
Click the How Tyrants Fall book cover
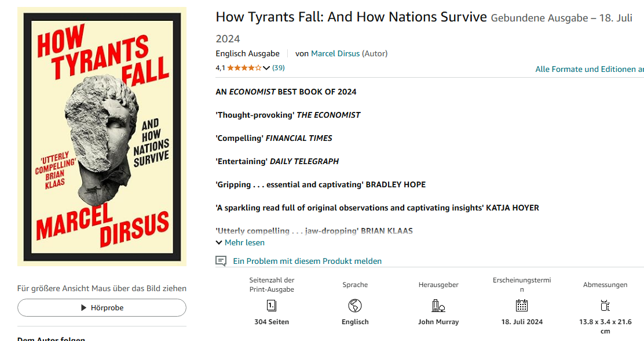pyautogui.click(x=102, y=137)
